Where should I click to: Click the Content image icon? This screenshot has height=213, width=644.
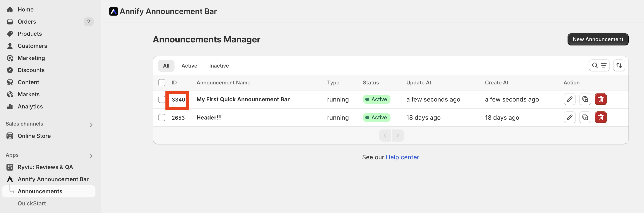pos(10,82)
